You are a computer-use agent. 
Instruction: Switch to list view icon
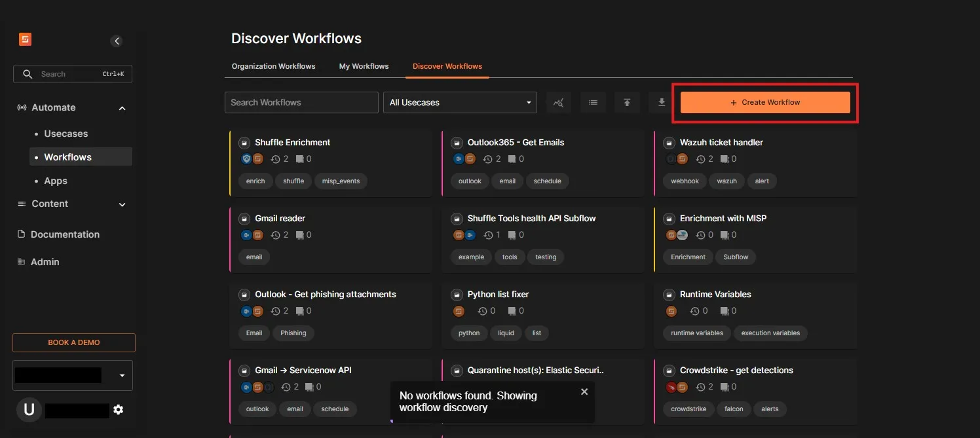593,103
